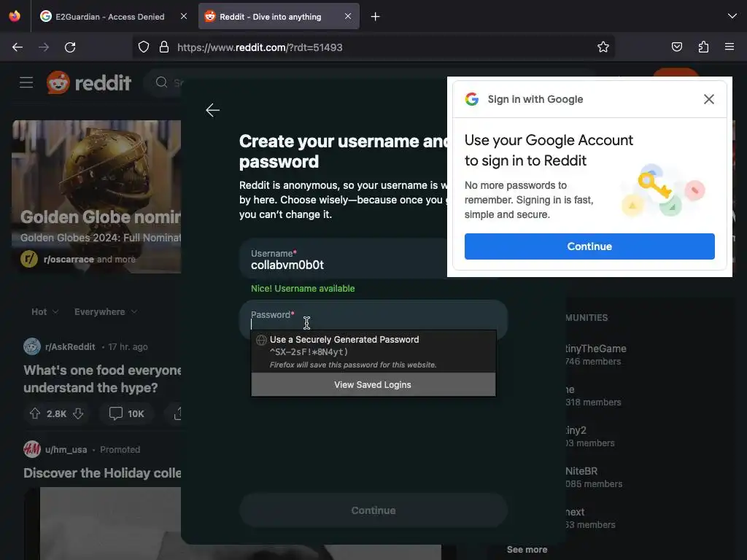Open the tracking protection shield icon
This screenshot has height=560, width=747.
coord(144,47)
